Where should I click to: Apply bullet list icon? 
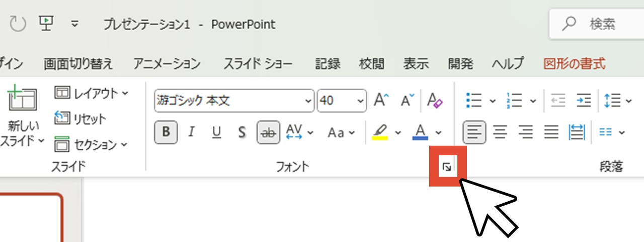coord(474,100)
